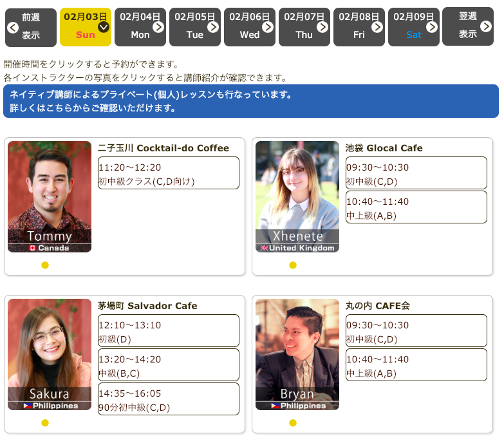This screenshot has height=443, width=504.
Task: Select the yellow dot under Sakura's photo
Action: pyautogui.click(x=45, y=423)
